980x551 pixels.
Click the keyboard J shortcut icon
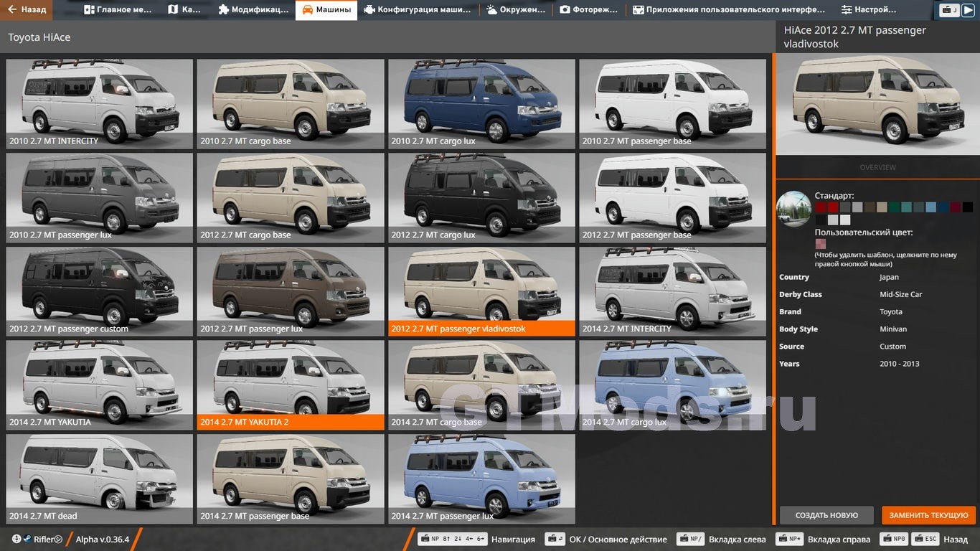tap(950, 10)
